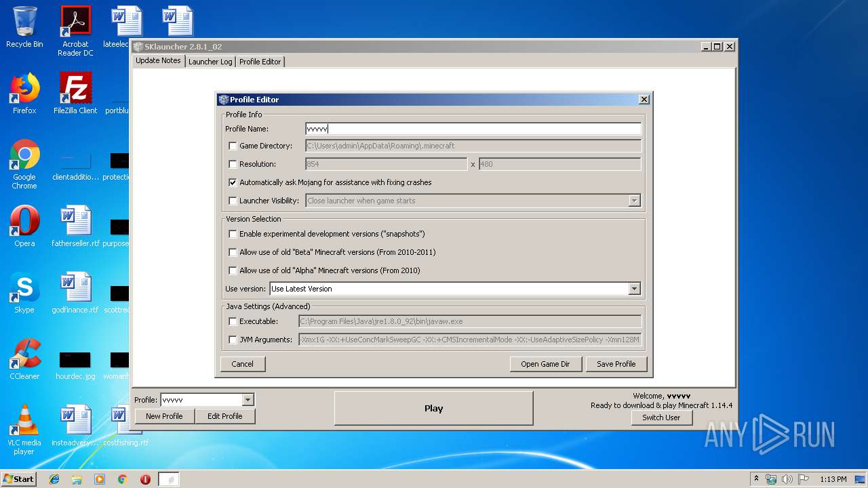Click the resolution width field 854
Image resolution: width=868 pixels, height=488 pixels.
click(387, 164)
